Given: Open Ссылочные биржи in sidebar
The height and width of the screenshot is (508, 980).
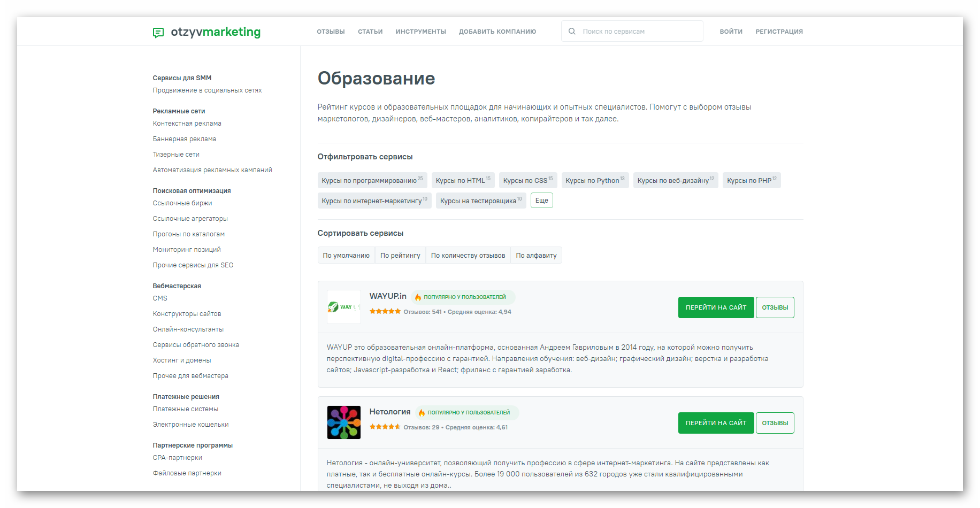Looking at the screenshot, I should [x=182, y=203].
